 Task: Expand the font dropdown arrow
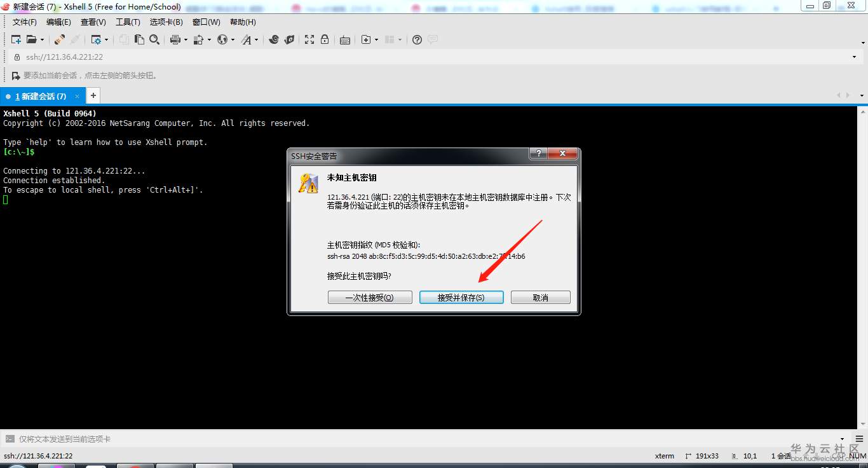[x=257, y=39]
